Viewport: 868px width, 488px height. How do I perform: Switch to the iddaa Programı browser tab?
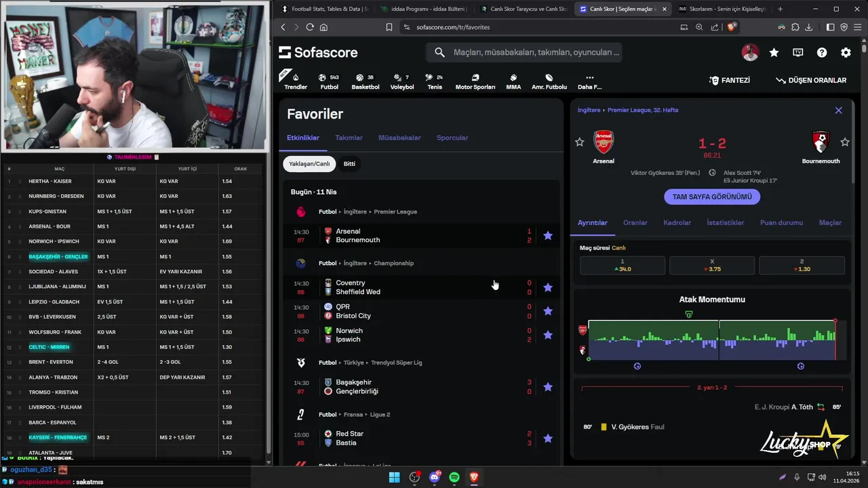(x=423, y=9)
